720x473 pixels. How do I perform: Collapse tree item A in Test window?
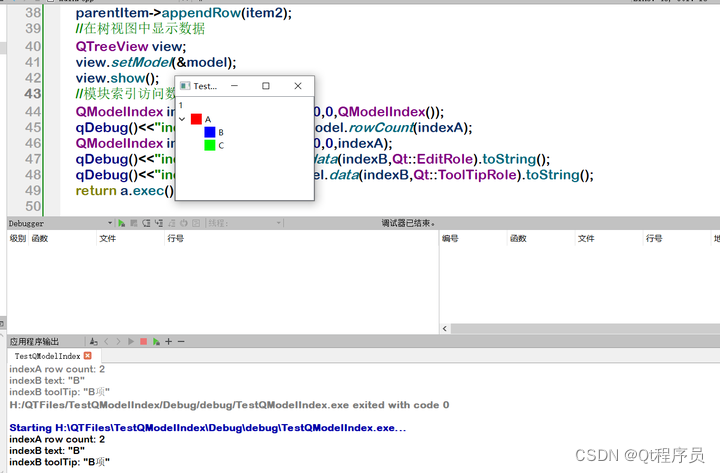(182, 119)
